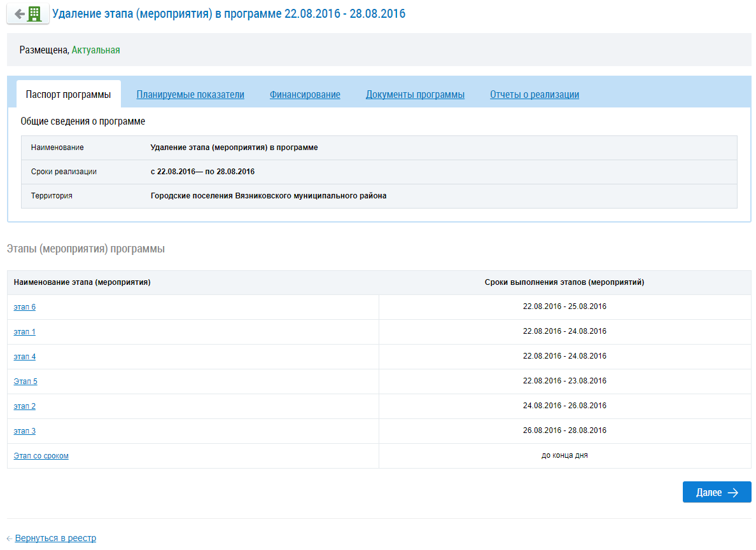
Task: Open the Этап со сроком link
Action: pos(41,456)
